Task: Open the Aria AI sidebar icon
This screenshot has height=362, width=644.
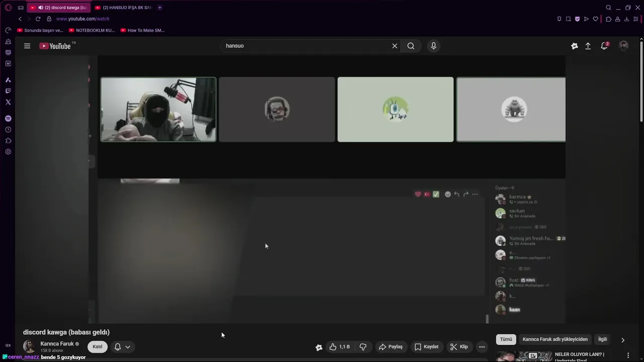Action: point(8,80)
